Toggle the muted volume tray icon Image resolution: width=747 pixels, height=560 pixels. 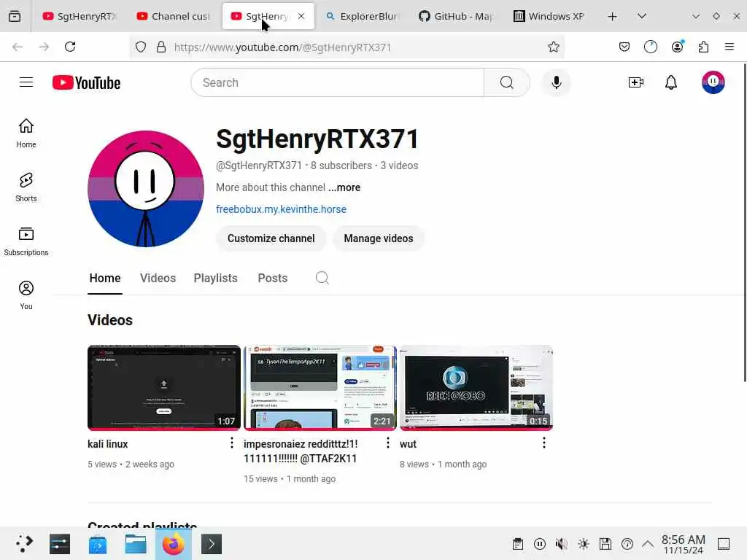[x=561, y=544]
